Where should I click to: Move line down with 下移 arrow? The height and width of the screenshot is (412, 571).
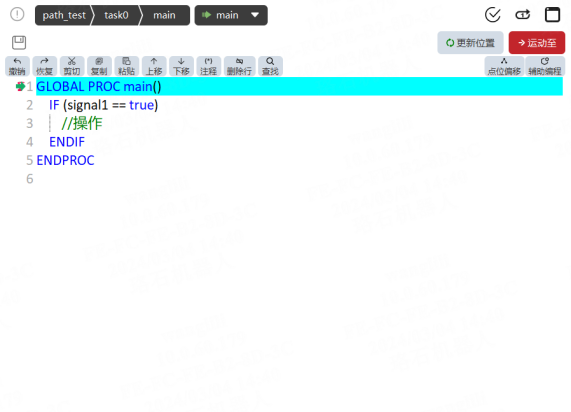click(181, 66)
